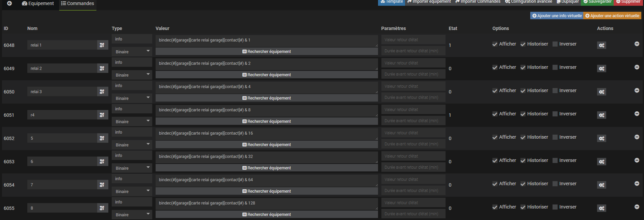Enable Inverser checkbox for command 6054
Screen dimensions: 644x220
(x=555, y=184)
